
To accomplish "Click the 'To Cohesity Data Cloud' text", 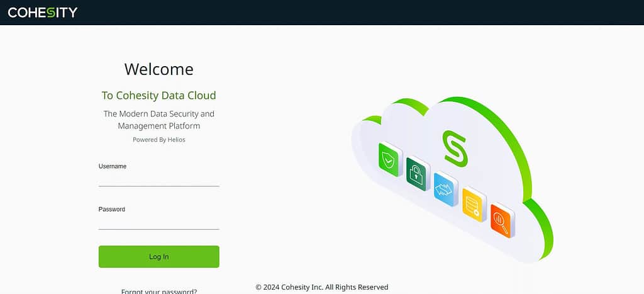I will [159, 96].
